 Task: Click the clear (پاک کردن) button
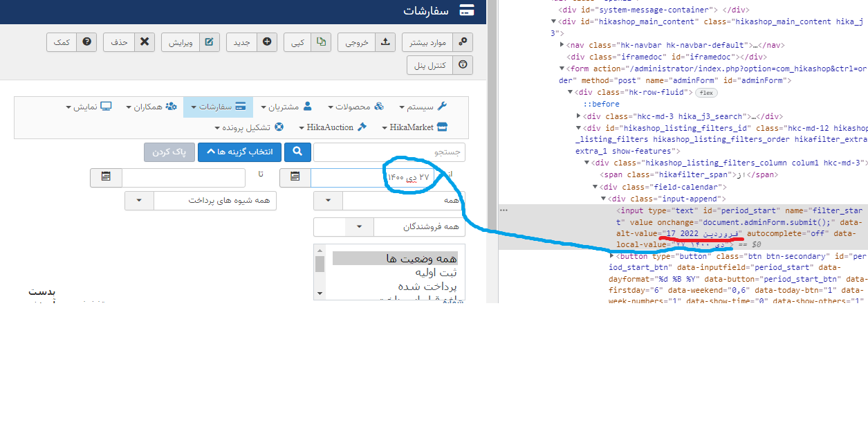169,152
